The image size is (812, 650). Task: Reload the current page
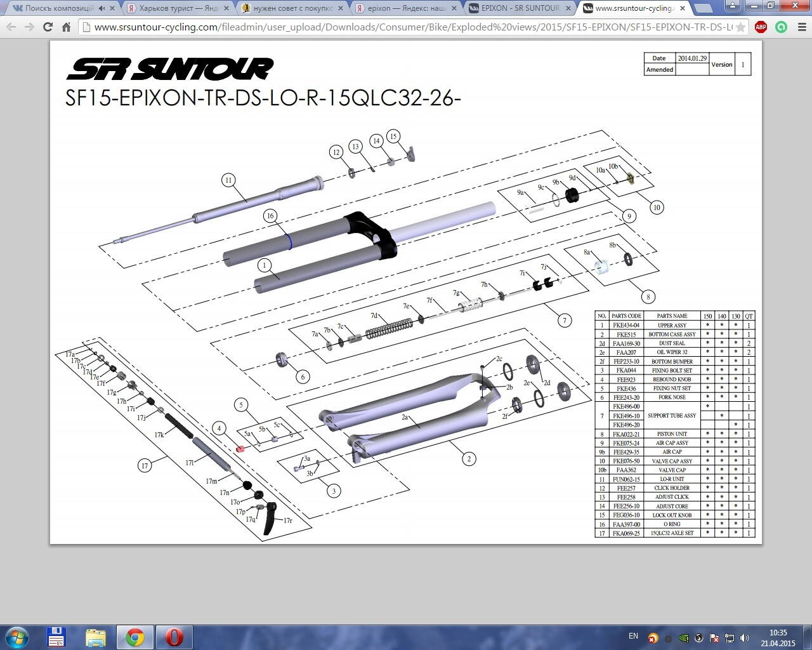point(48,27)
